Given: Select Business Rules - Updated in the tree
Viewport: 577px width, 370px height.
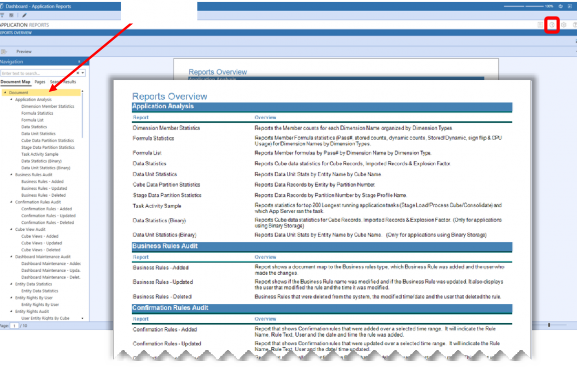Looking at the screenshot, I should (x=44, y=188).
